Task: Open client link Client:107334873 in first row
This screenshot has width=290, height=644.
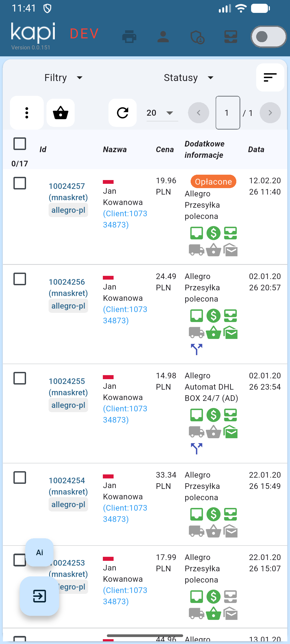Action: (125, 219)
